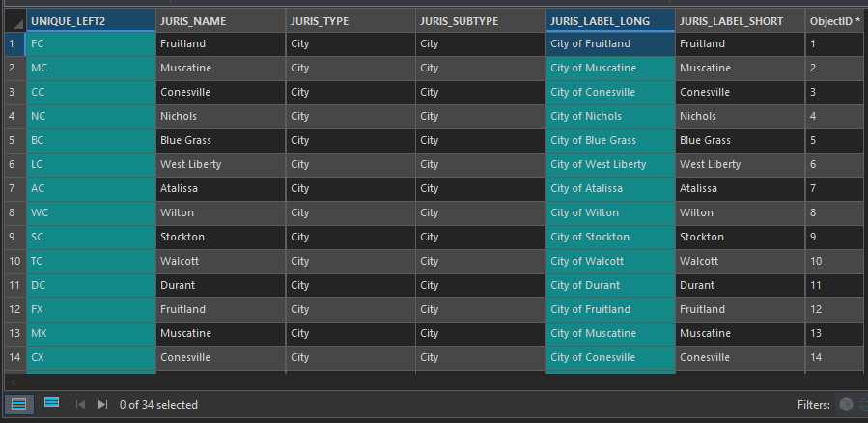Click Show Selected Records button
Image resolution: width=868 pixels, height=423 pixels.
51,404
